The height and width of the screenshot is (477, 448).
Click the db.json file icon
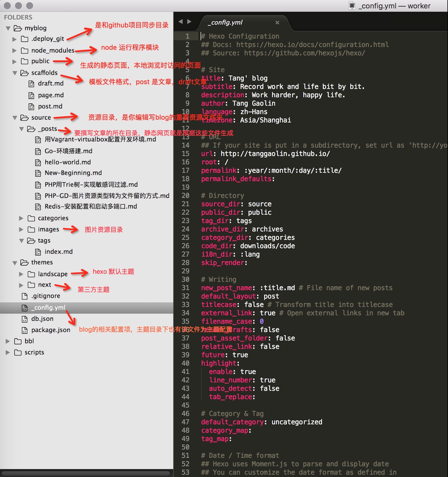pyautogui.click(x=24, y=319)
